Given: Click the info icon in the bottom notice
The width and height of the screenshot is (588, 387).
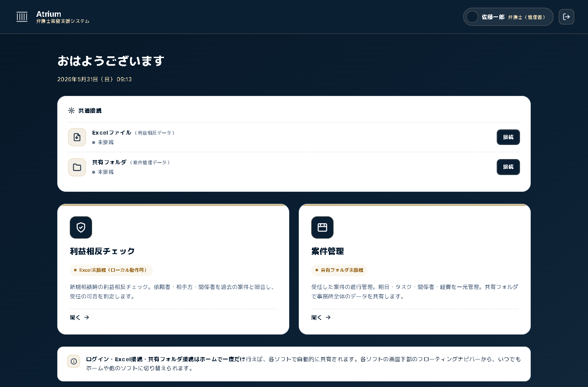Looking at the screenshot, I should click(74, 361).
